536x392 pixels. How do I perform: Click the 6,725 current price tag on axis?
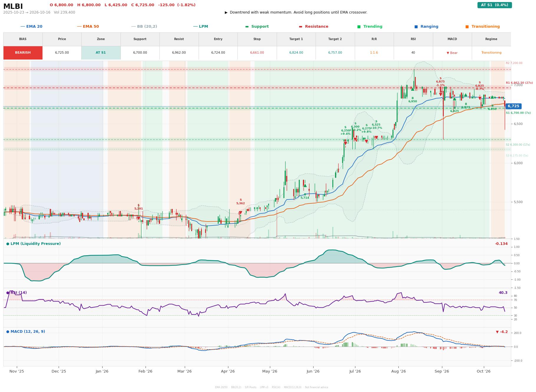pos(513,106)
